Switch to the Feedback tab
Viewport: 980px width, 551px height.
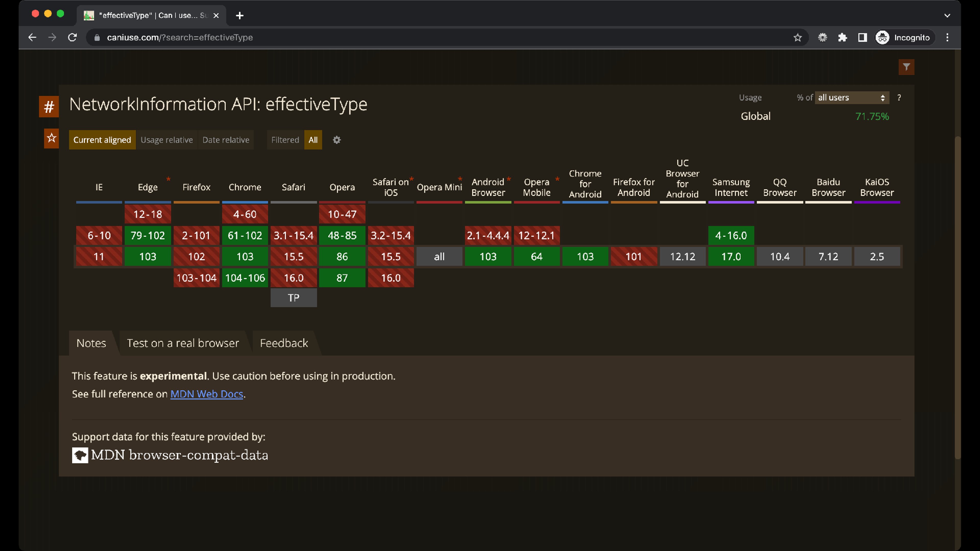coord(284,343)
